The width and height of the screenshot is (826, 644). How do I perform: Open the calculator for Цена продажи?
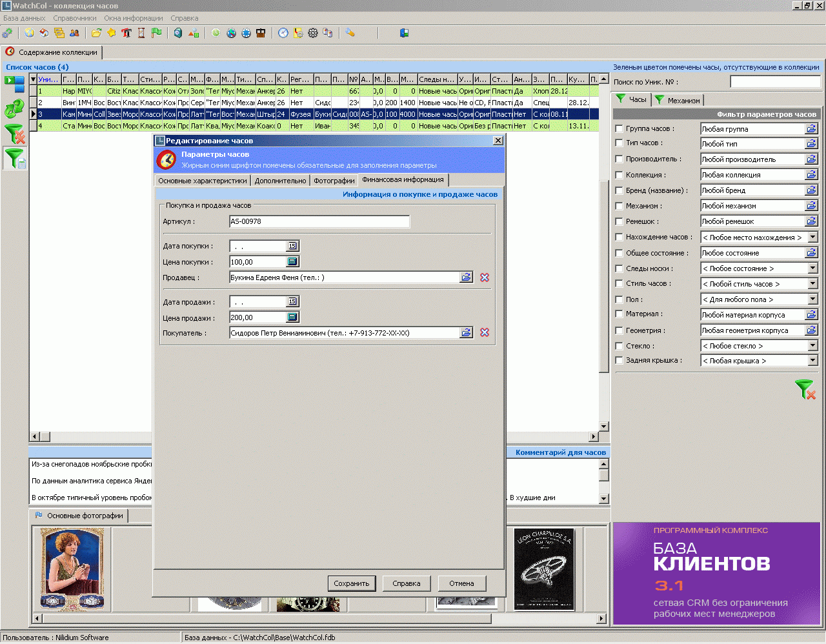(292, 317)
